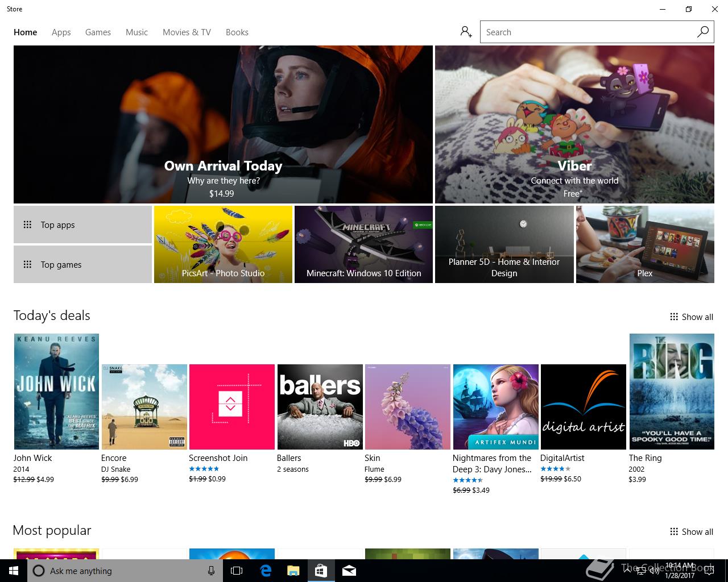Open the DigitalArtist app icon
This screenshot has height=582, width=728.
pyautogui.click(x=583, y=407)
